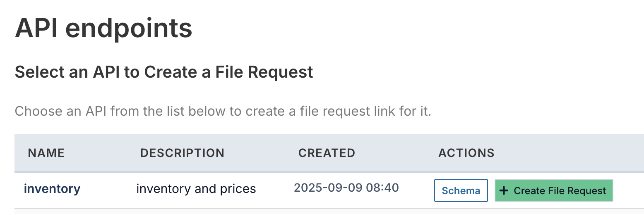The width and height of the screenshot is (644, 214).
Task: View the Schema for inventory API
Action: 461,190
